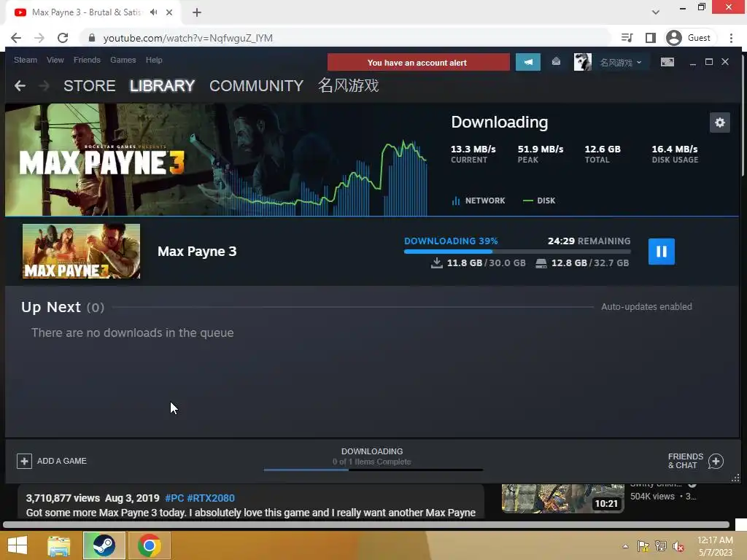Click the DOWNLOADING status at bottom

click(372, 451)
